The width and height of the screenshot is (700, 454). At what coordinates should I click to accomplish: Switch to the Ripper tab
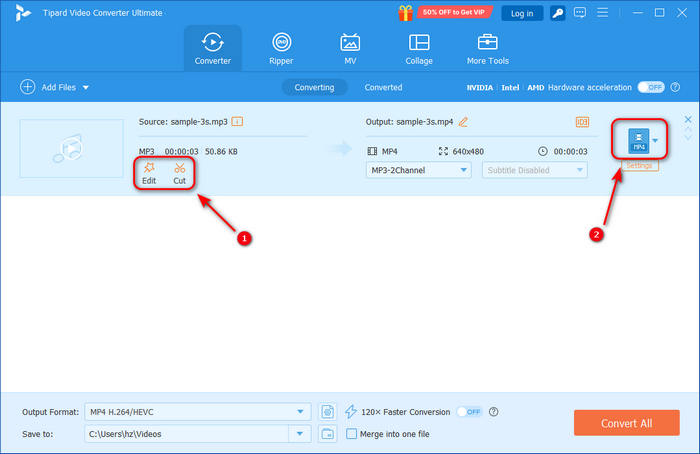[281, 48]
